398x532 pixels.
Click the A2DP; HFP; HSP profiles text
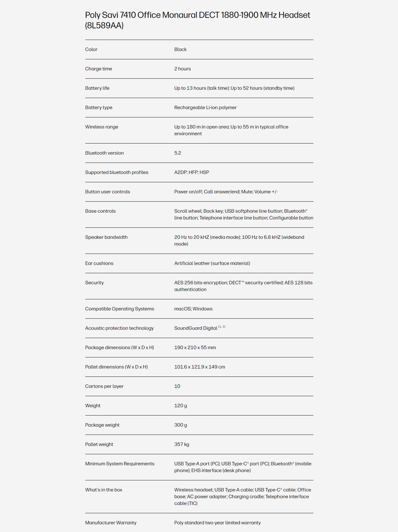coord(192,172)
